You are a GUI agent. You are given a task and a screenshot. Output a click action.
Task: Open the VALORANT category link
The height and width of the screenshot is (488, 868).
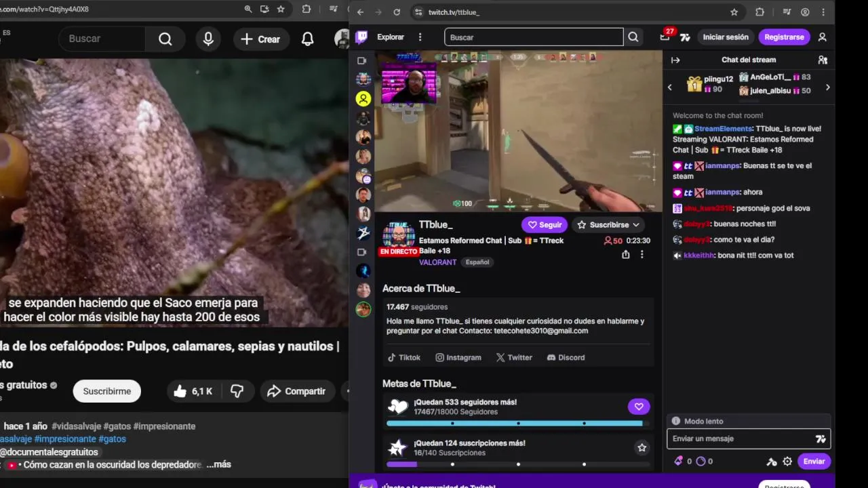437,262
